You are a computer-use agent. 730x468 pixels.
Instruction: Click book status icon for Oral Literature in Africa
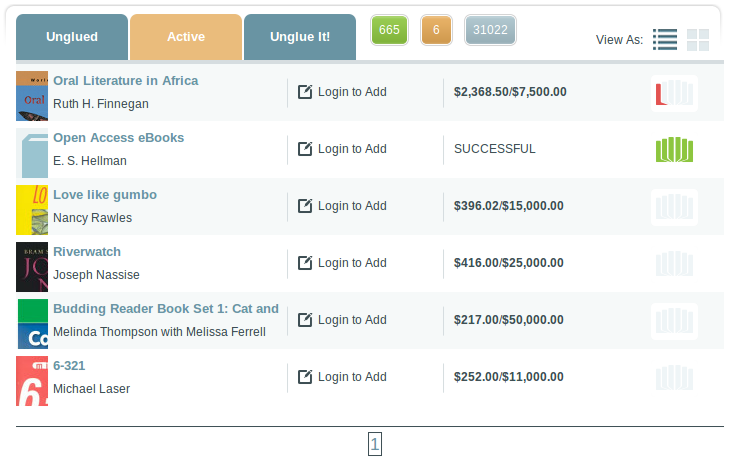(674, 93)
